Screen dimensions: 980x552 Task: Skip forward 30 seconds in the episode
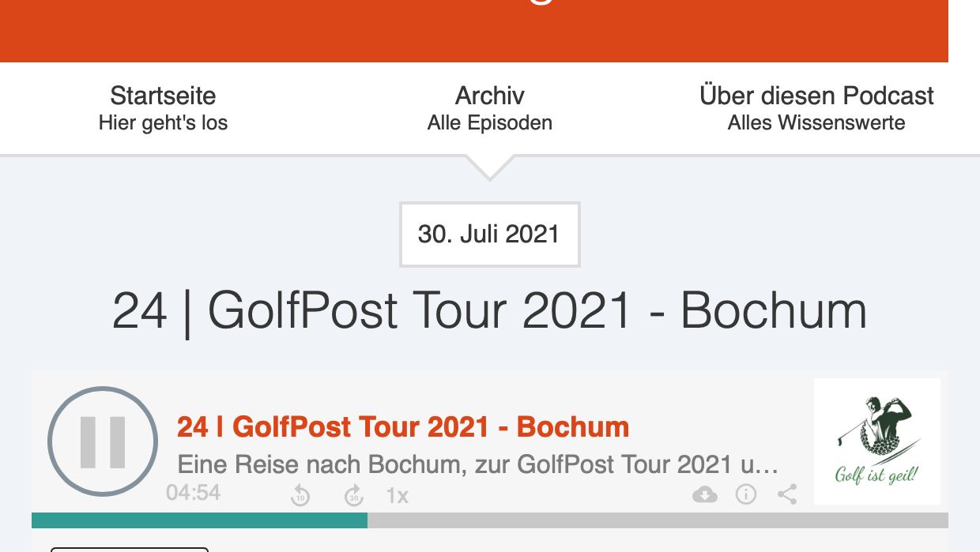click(x=353, y=494)
